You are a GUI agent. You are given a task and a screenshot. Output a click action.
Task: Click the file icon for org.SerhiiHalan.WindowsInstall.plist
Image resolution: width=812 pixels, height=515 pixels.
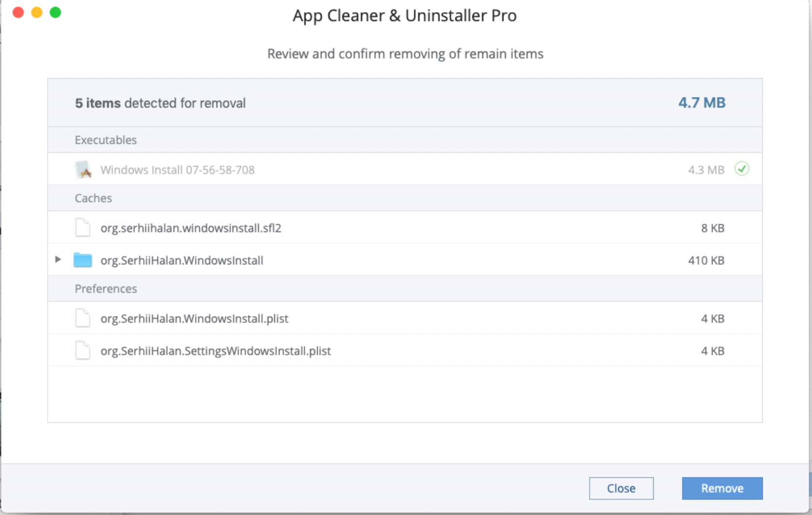[x=83, y=318]
